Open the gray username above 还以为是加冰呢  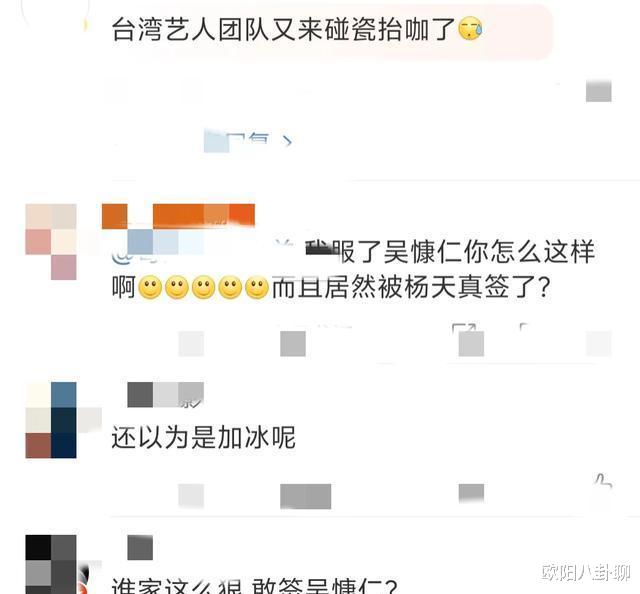coord(165,395)
